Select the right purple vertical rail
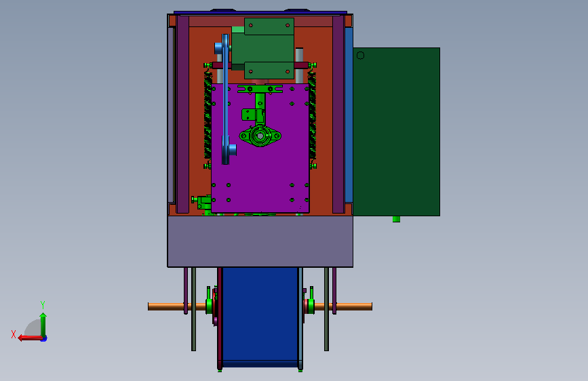 tap(338, 115)
